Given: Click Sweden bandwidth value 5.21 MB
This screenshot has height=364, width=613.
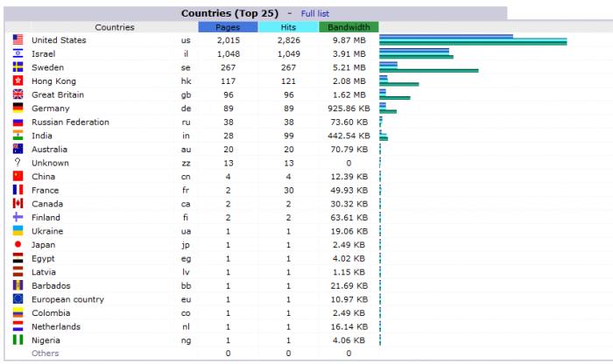Looking at the screenshot, I should point(349,67).
